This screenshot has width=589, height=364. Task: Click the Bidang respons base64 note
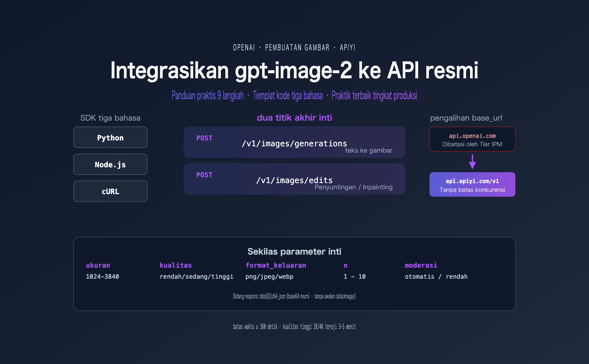[x=294, y=296]
